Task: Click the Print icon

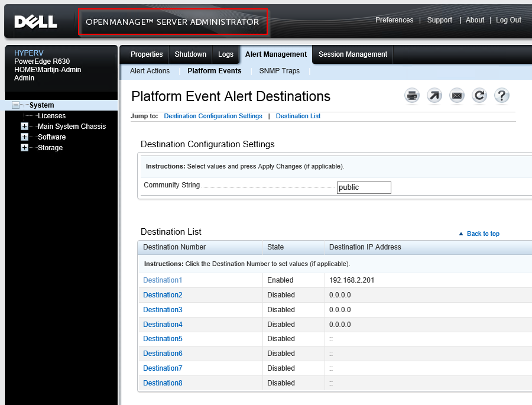Action: coord(412,96)
